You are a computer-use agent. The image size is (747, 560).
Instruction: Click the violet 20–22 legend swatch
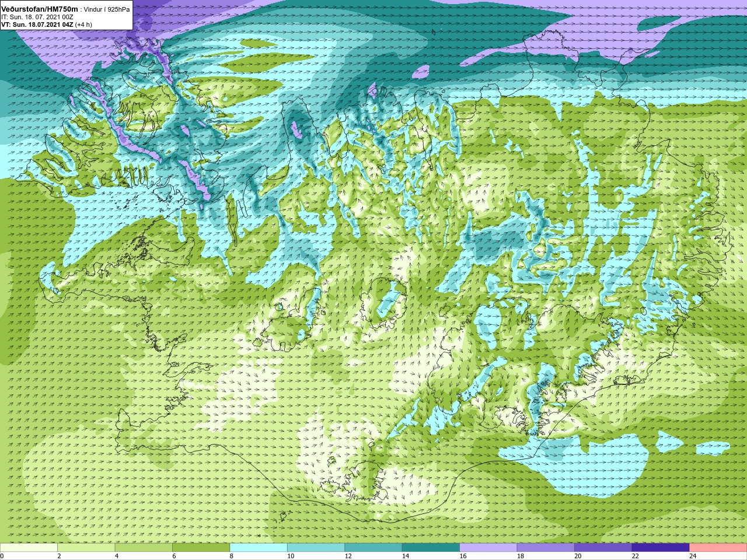(603, 548)
